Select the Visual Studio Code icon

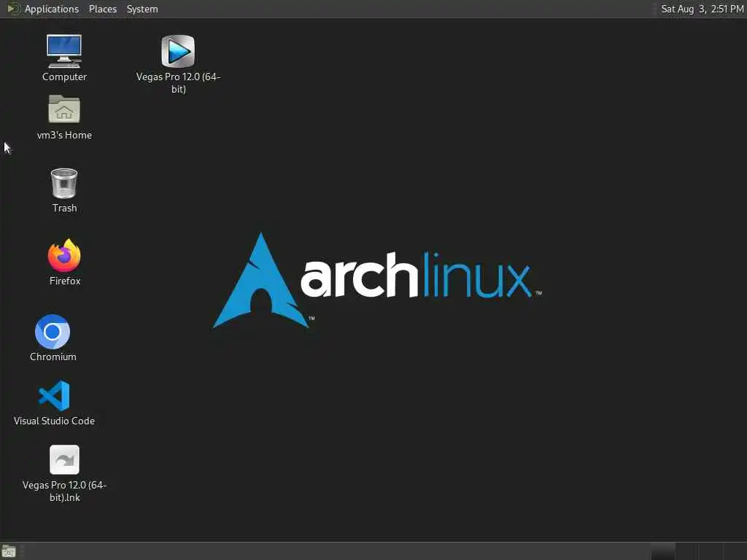point(54,396)
